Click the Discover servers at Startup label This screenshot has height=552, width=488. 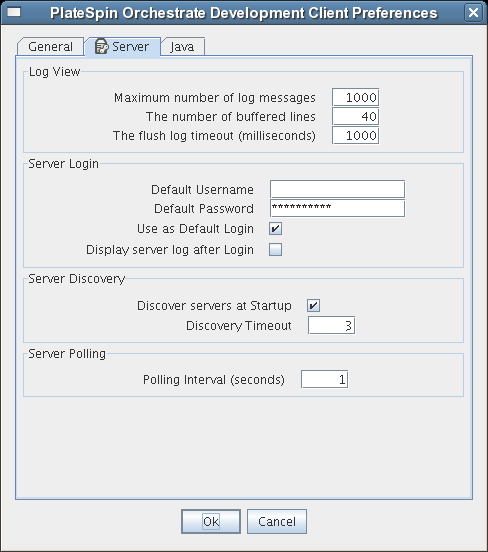(214, 306)
